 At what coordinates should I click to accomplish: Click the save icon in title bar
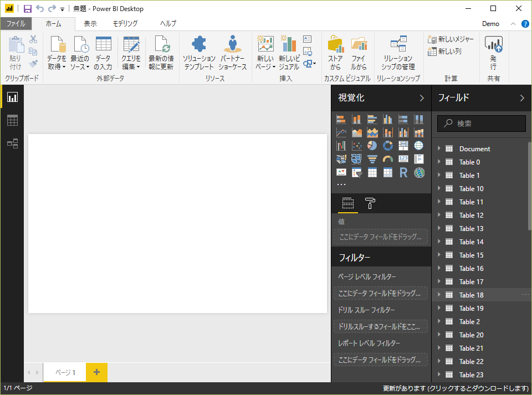[x=28, y=9]
